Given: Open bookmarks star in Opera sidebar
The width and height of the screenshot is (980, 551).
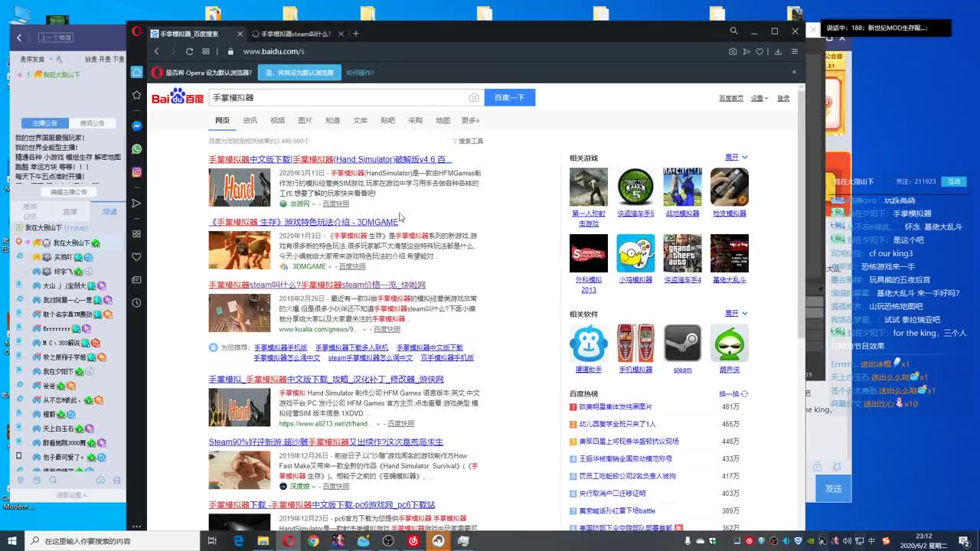Looking at the screenshot, I should click(x=136, y=95).
